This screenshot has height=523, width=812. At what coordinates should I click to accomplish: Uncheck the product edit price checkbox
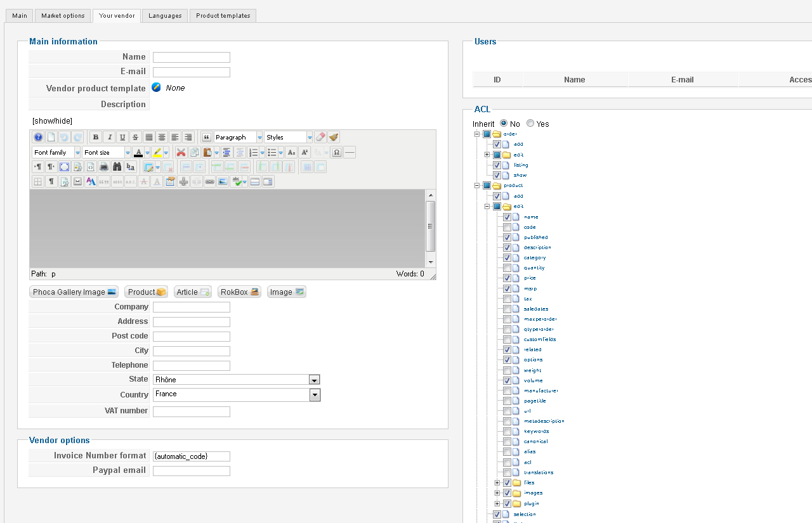pos(507,278)
